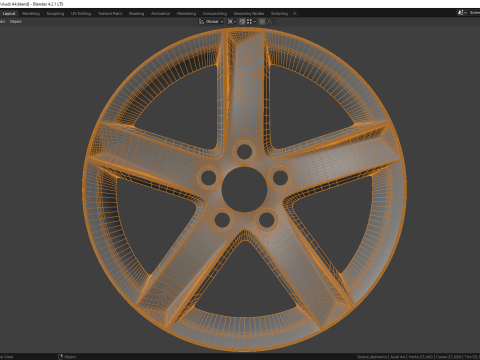Open the scene browse icon at top right
The image size is (480, 360).
[462, 13]
